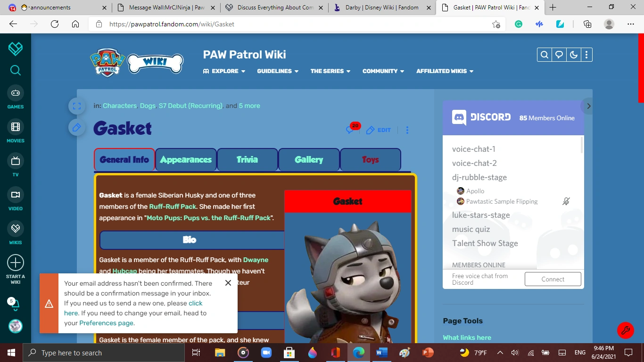Image resolution: width=644 pixels, height=362 pixels.
Task: Expand the COMMUNITY dropdown
Action: pyautogui.click(x=383, y=71)
